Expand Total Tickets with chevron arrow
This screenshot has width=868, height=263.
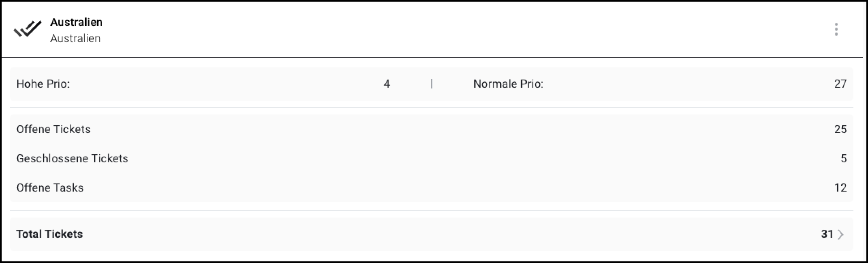pos(841,235)
